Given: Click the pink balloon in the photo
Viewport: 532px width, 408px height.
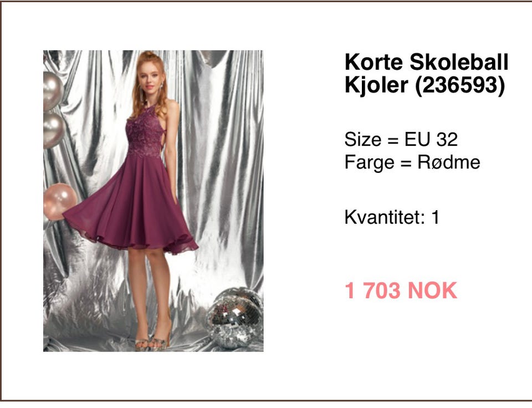Looking at the screenshot, I should click(x=59, y=202).
